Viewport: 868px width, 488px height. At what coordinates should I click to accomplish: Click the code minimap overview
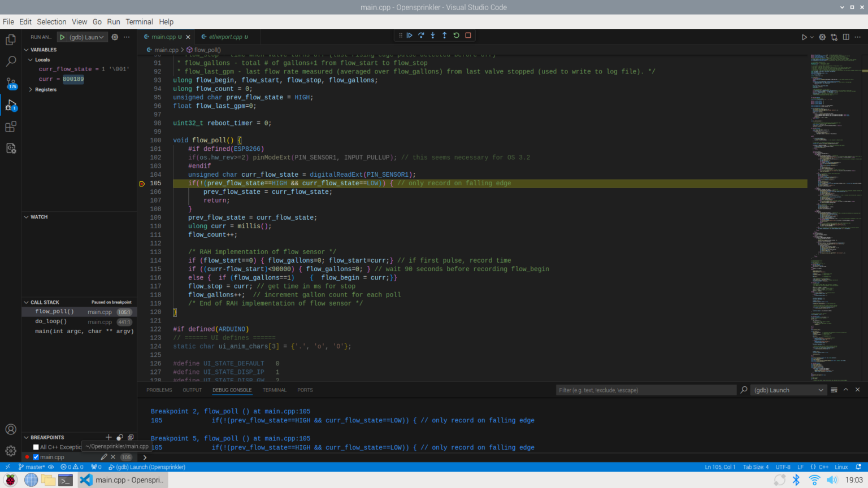837,217
